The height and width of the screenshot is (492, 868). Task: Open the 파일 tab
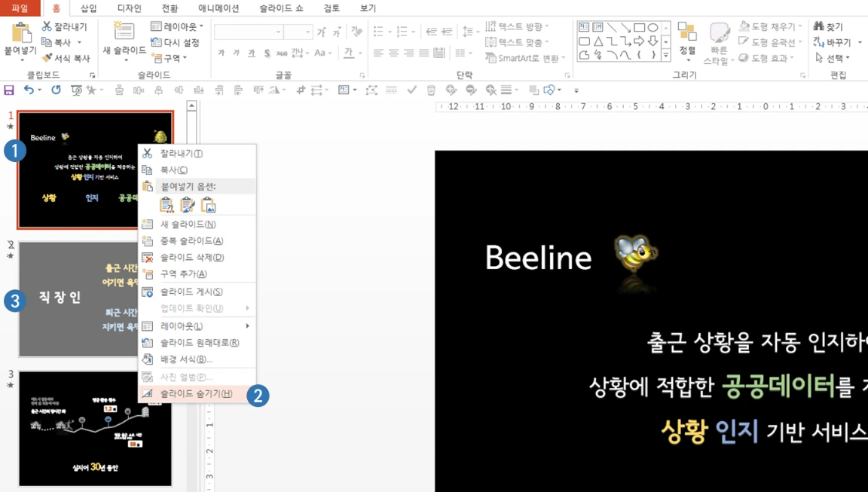click(x=20, y=8)
